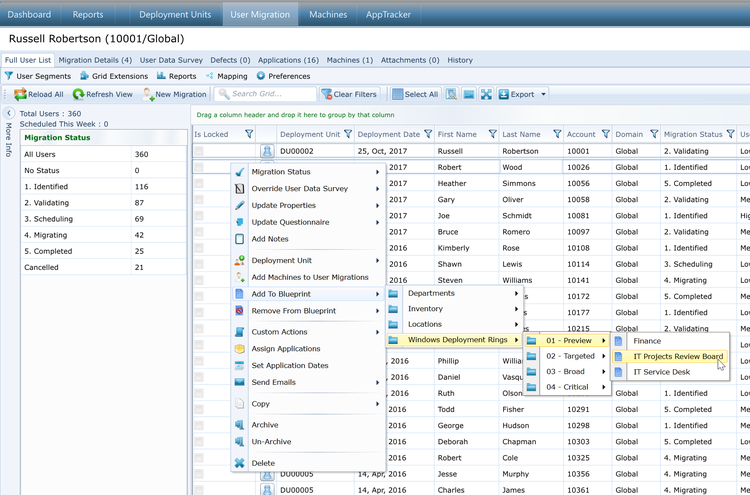Open the First Name column filter
Image resolution: width=750 pixels, height=495 pixels.
(x=492, y=134)
